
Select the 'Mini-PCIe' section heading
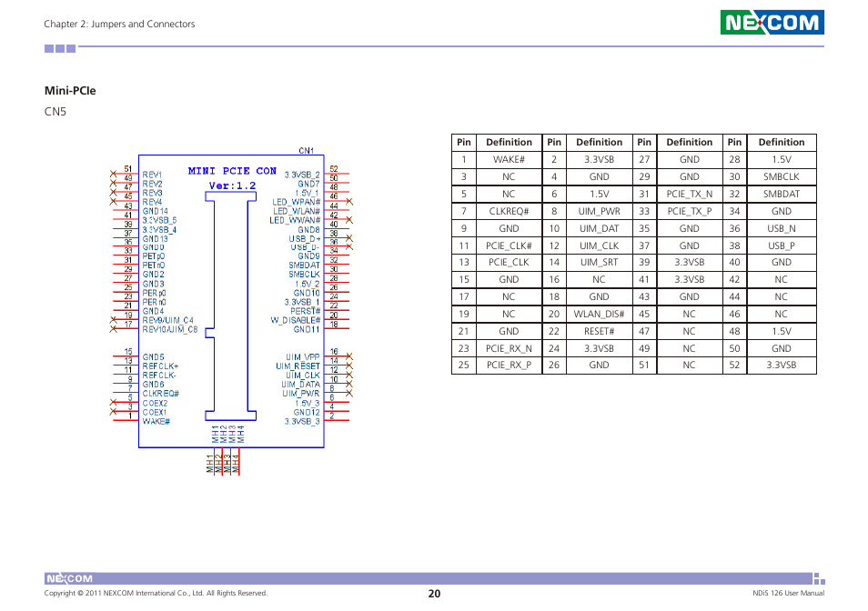point(70,91)
